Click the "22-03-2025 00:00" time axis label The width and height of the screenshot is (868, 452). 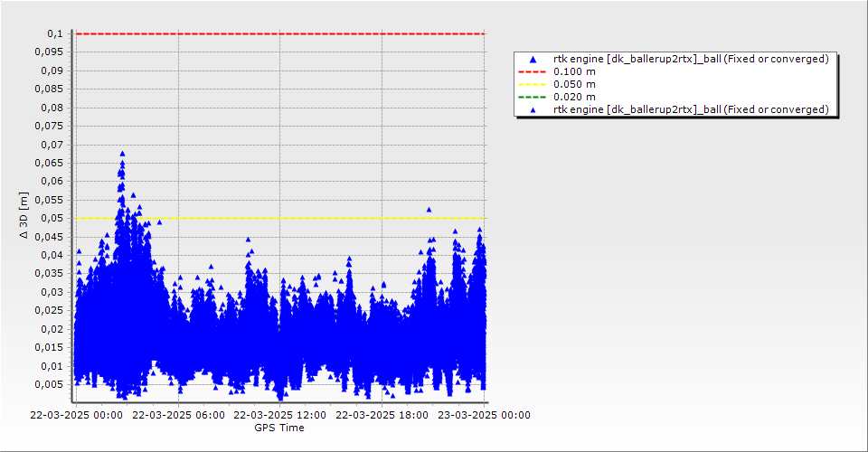[x=76, y=415]
